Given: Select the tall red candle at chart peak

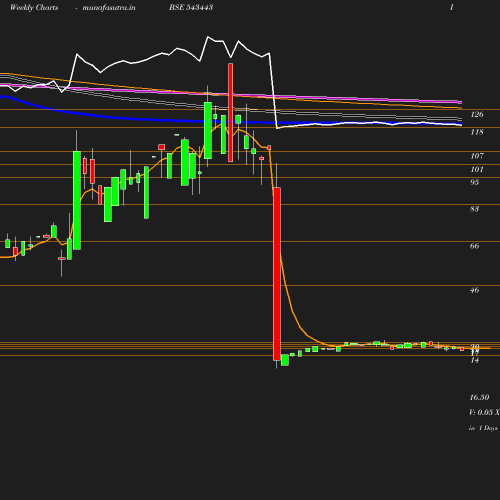Looking at the screenshot, I should (x=230, y=113).
